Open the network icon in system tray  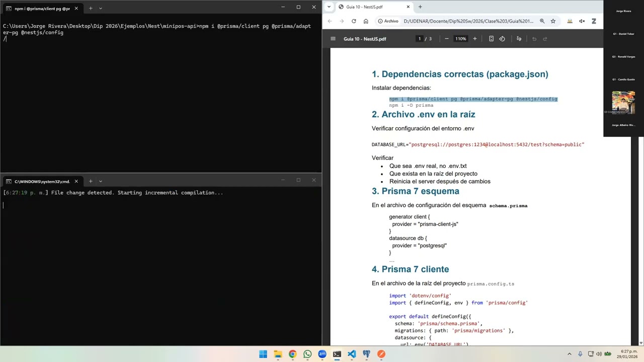pos(590,354)
